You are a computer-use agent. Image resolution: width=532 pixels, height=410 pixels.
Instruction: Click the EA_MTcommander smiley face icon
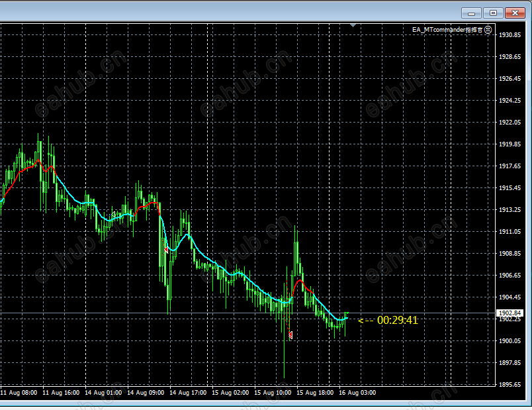pos(488,30)
